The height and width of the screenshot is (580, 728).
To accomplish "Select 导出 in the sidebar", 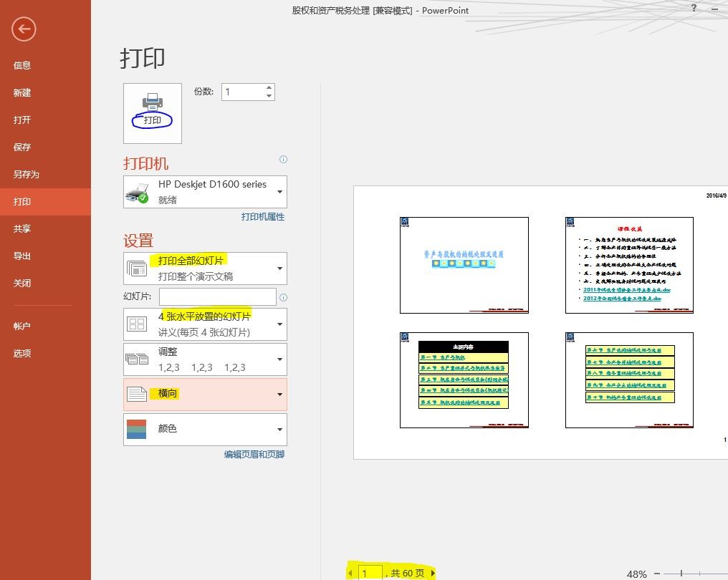I will 46,256.
